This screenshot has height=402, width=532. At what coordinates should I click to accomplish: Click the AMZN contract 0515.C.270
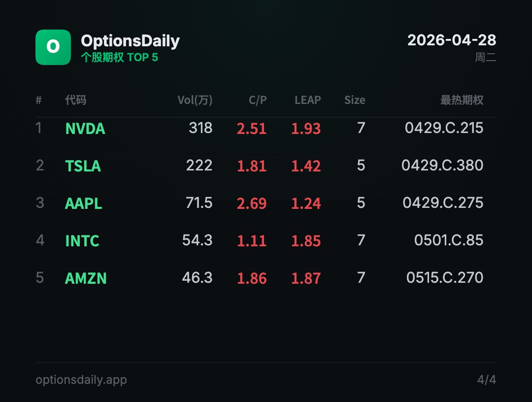(x=445, y=278)
